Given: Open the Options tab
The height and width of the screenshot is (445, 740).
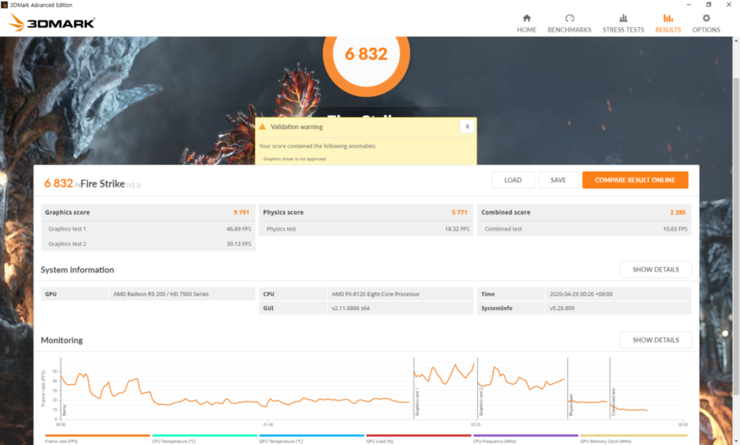Looking at the screenshot, I should [x=706, y=23].
